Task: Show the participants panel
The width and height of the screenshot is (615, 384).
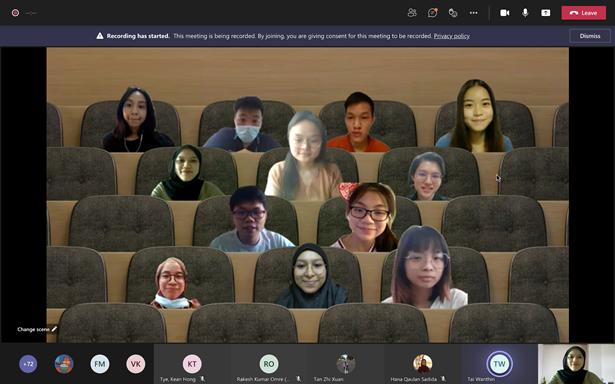Action: [412, 13]
